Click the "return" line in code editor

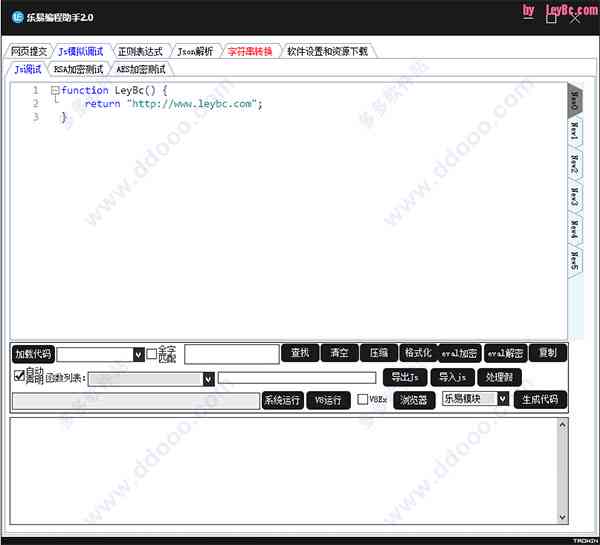(173, 104)
